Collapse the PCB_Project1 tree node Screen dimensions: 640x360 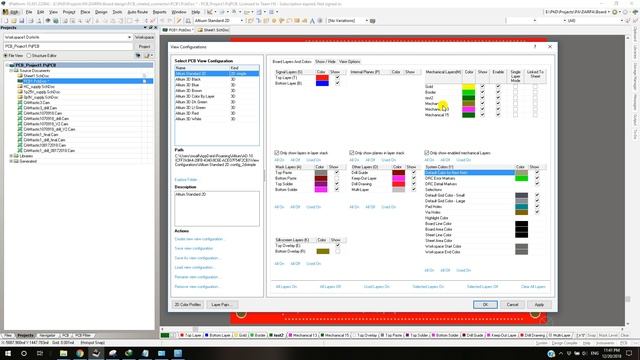[7, 65]
